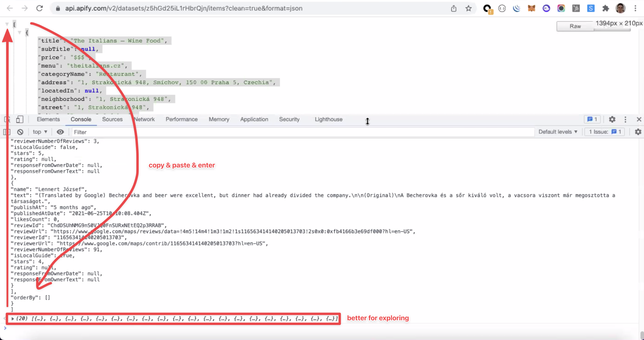Expand the (20) array result in console
Viewport: 644px width, 340px height.
tap(13, 319)
